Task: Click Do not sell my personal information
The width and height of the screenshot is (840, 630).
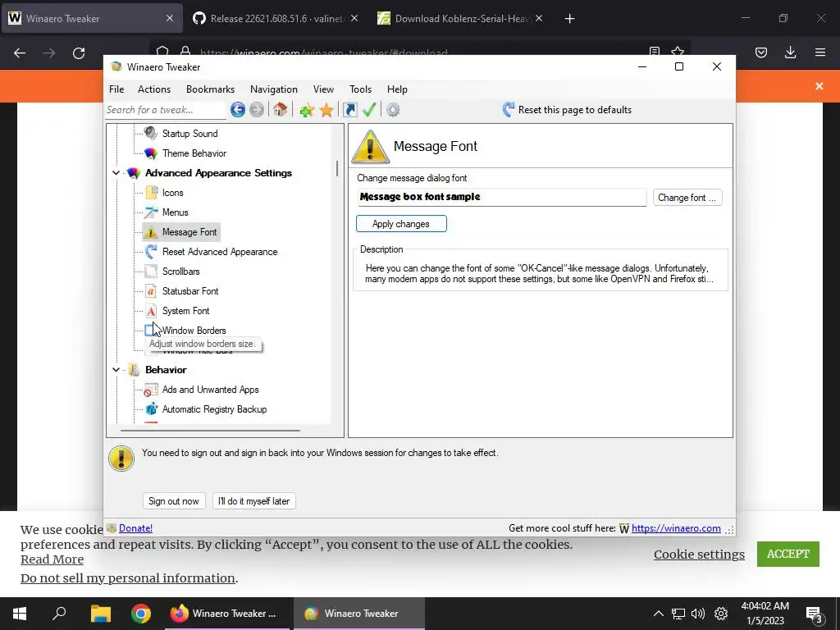Action: [x=128, y=578]
